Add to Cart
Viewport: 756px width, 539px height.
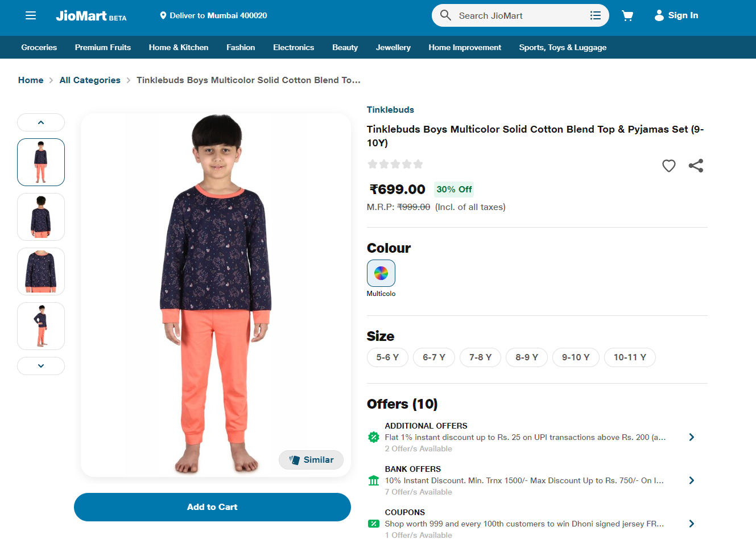click(212, 507)
